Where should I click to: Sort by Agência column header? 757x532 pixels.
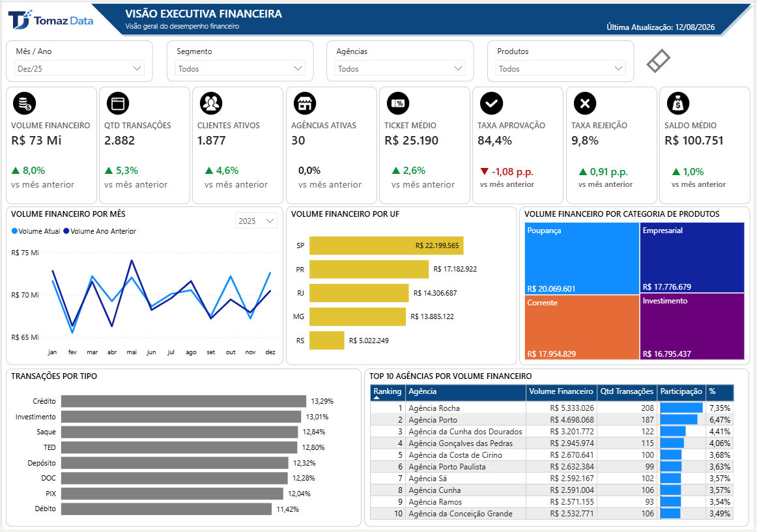(465, 392)
